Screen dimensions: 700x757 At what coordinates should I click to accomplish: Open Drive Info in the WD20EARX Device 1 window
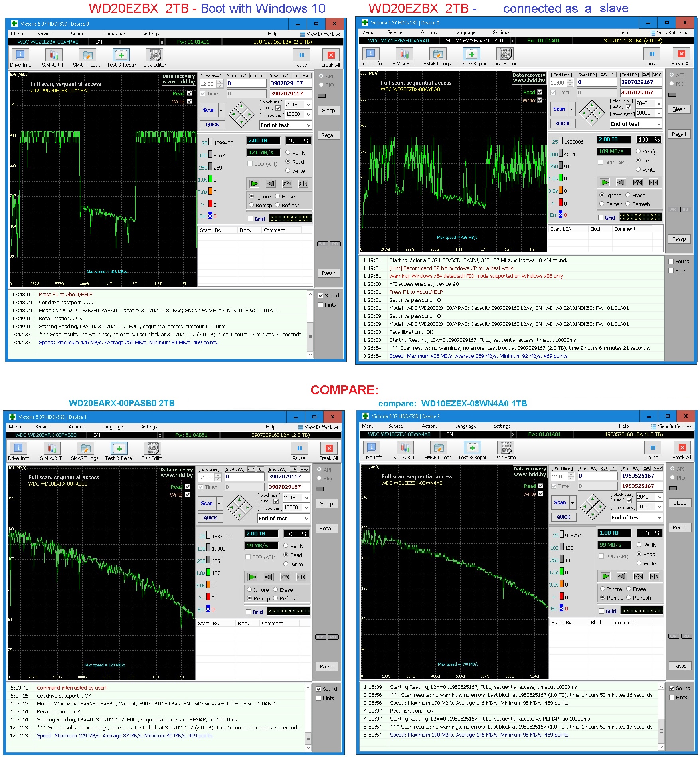pos(18,451)
